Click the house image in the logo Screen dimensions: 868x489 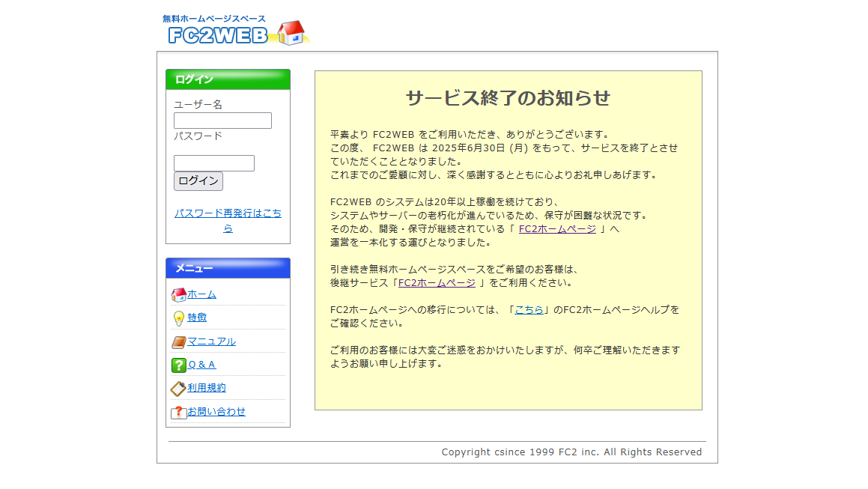[x=291, y=33]
